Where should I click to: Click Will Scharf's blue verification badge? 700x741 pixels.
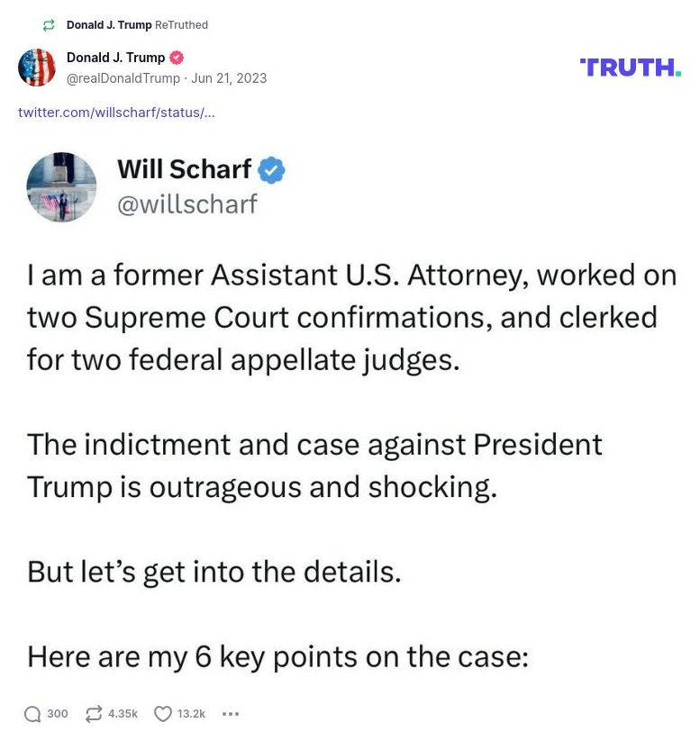273,168
